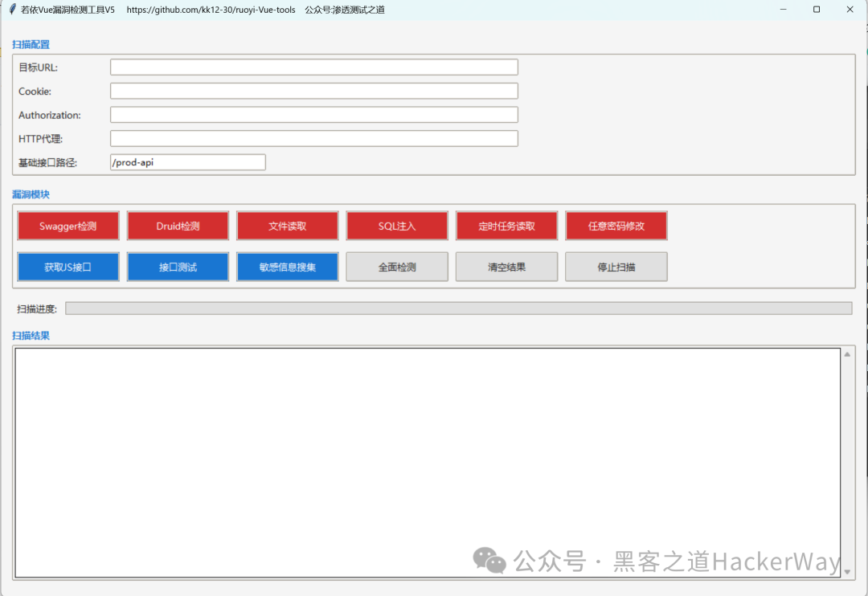
Task: Click into the Cookie input field
Action: pos(314,91)
